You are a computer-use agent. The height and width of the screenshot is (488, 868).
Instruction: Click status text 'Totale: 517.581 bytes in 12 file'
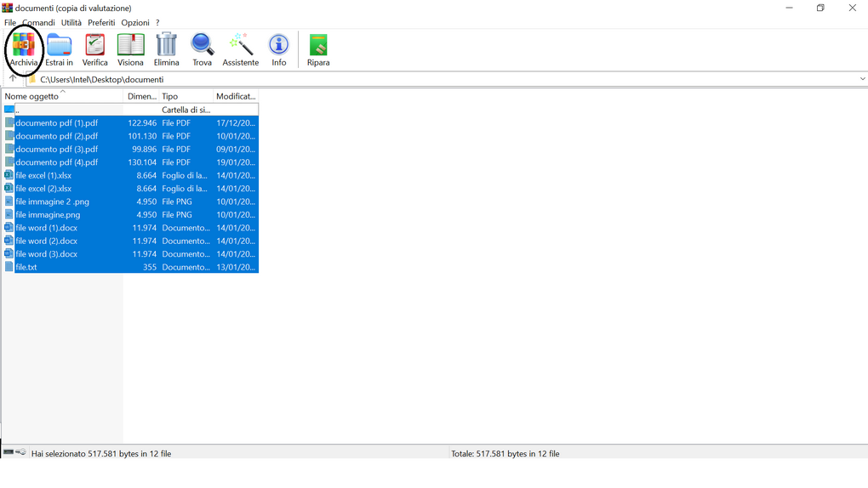coord(505,453)
